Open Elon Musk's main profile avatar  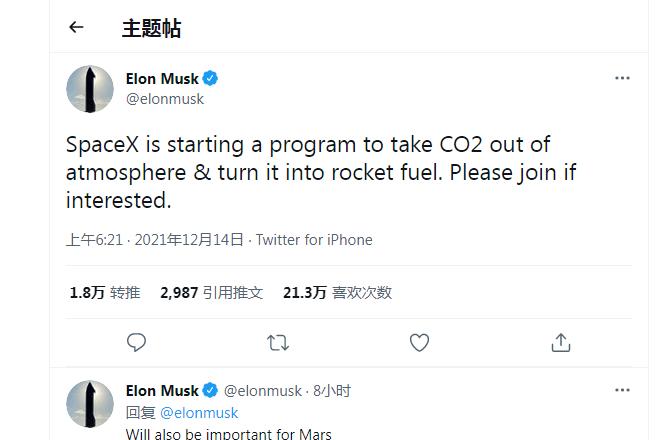pyautogui.click(x=90, y=89)
